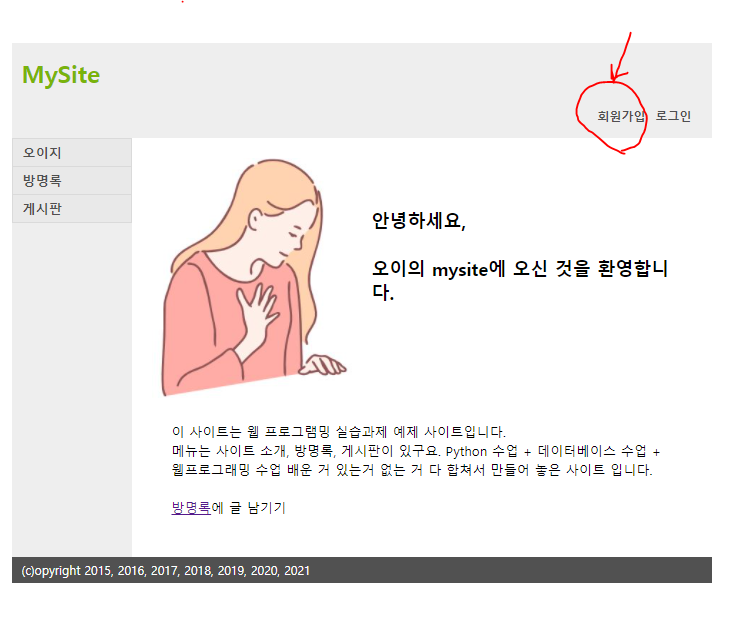Select the 오이지 menu item
Image resolution: width=734 pixels, height=622 pixels.
[x=72, y=153]
